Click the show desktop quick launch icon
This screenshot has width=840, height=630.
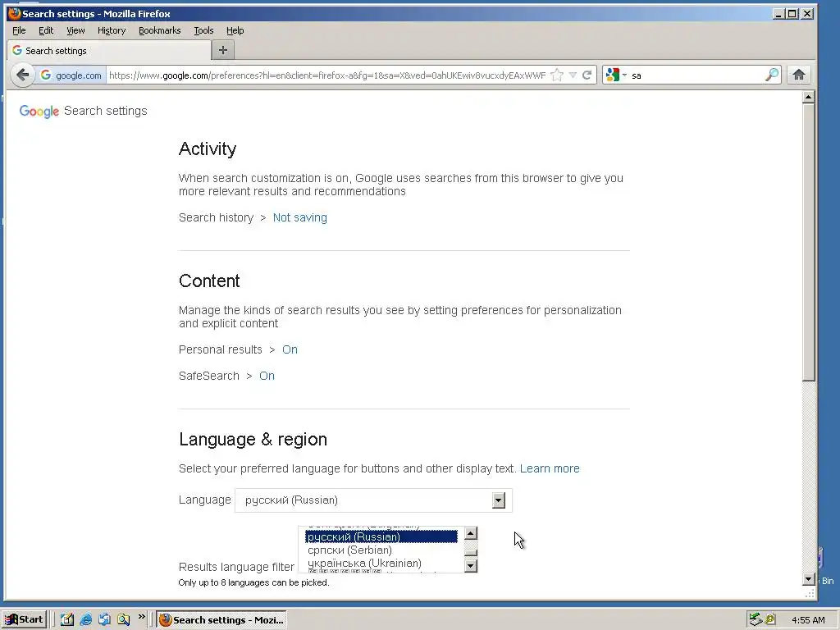point(104,619)
